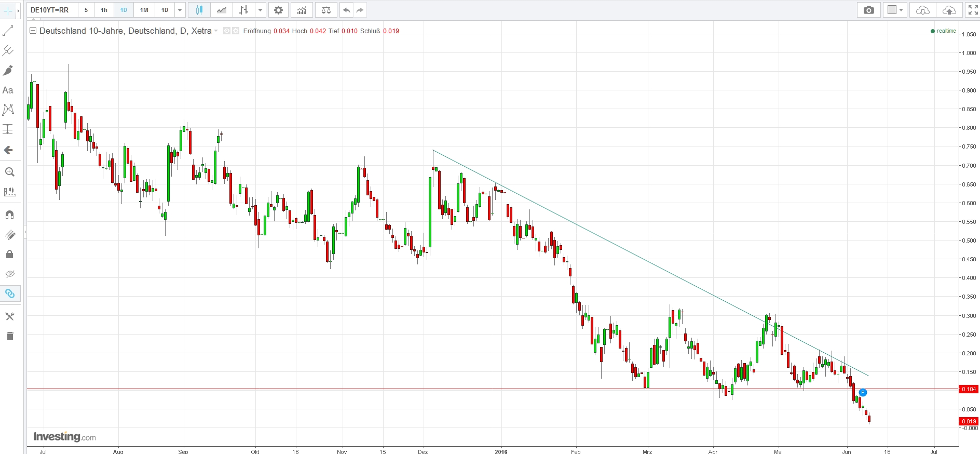Click the 2016 label on time axis

[x=501, y=451]
